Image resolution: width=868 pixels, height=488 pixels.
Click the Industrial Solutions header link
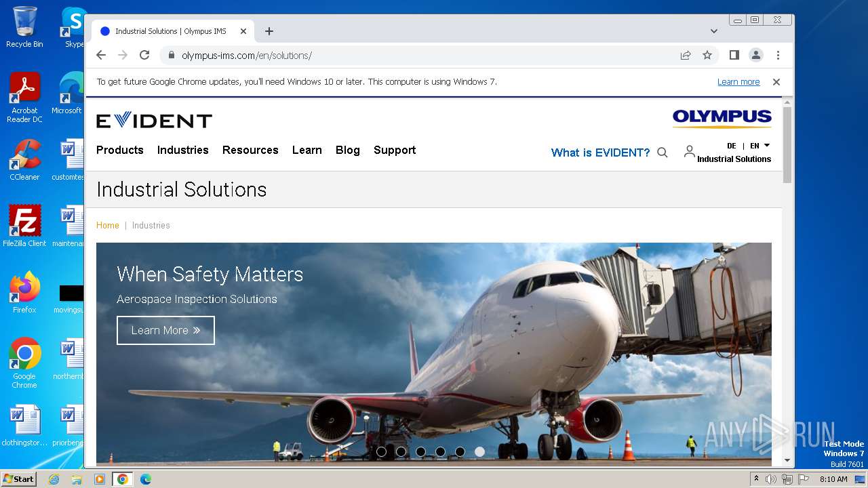(734, 159)
